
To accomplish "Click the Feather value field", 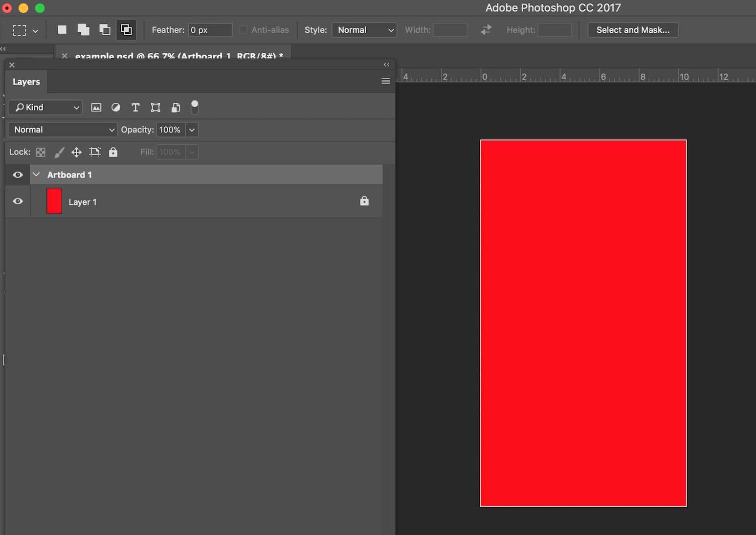I will pos(210,30).
